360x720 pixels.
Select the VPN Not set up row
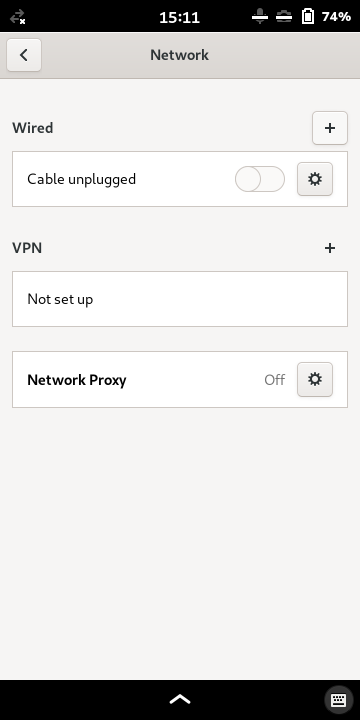point(180,299)
